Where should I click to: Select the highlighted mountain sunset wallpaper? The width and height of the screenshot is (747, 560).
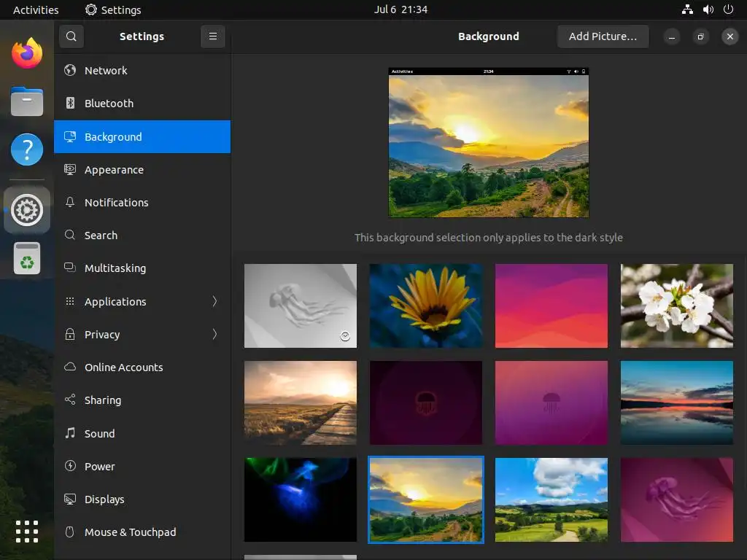[x=426, y=499]
